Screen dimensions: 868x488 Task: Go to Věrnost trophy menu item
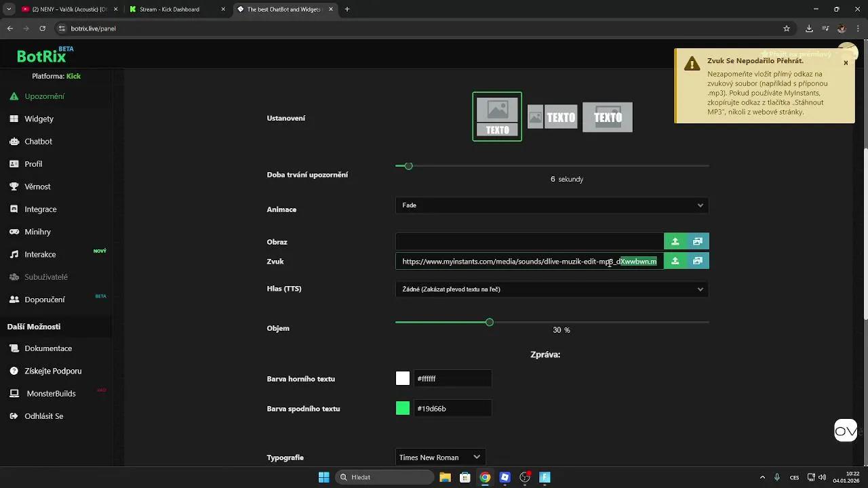(x=37, y=186)
